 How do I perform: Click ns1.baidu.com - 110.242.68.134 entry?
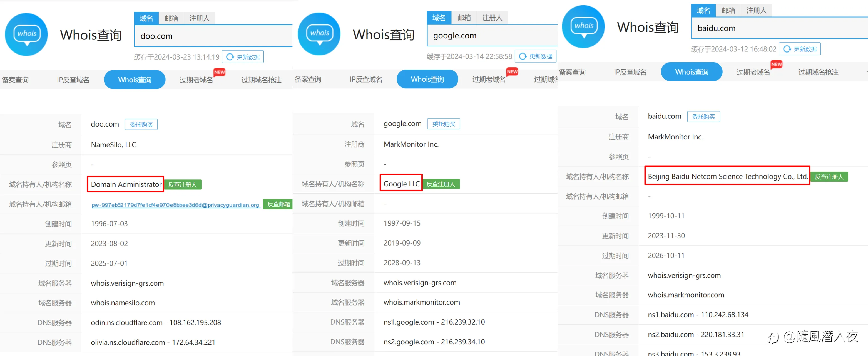698,315
